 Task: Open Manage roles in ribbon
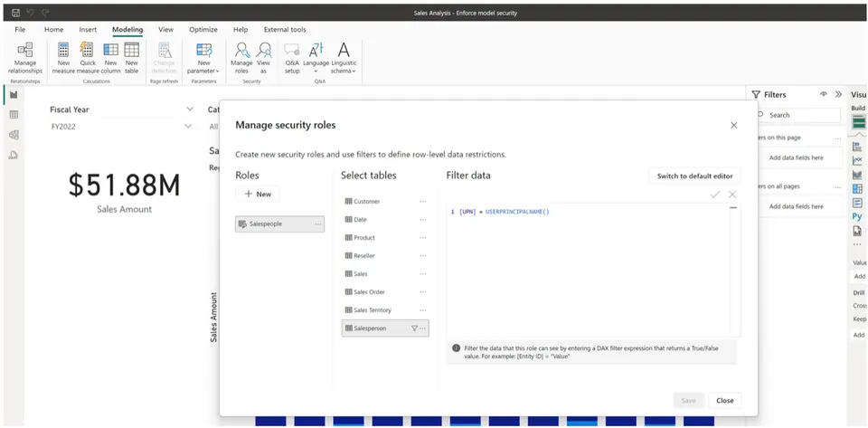(241, 58)
